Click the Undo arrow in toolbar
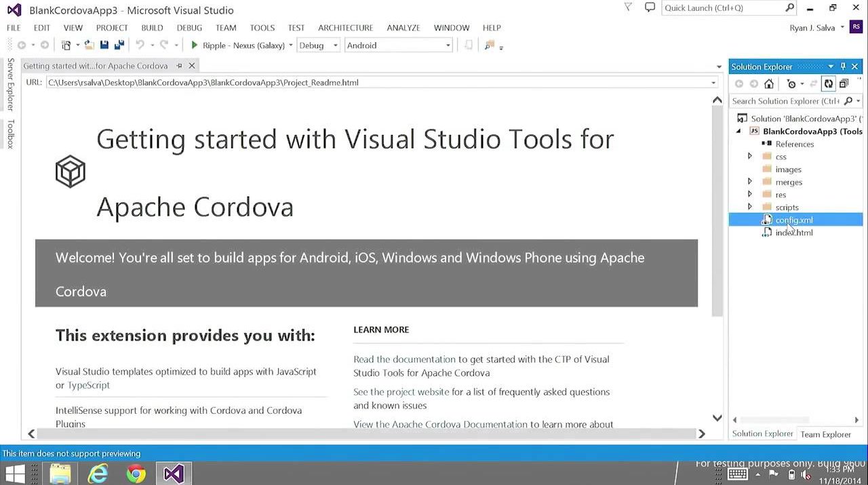Image resolution: width=868 pixels, height=485 pixels. pyautogui.click(x=140, y=45)
